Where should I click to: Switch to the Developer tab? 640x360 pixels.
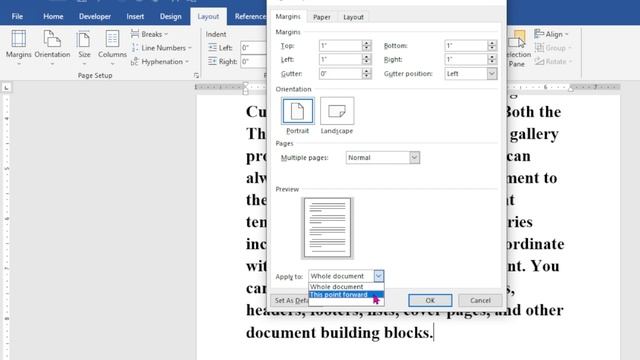pos(95,16)
